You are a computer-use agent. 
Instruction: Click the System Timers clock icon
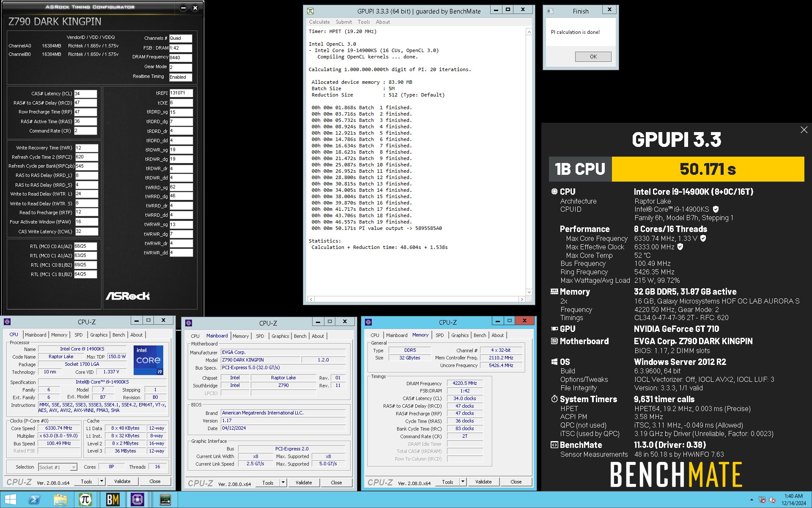pos(554,399)
